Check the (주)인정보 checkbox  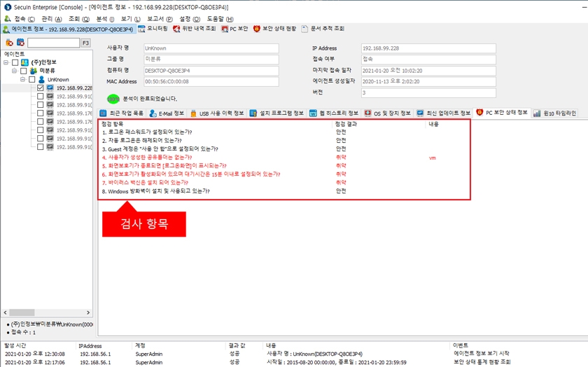[x=15, y=62]
